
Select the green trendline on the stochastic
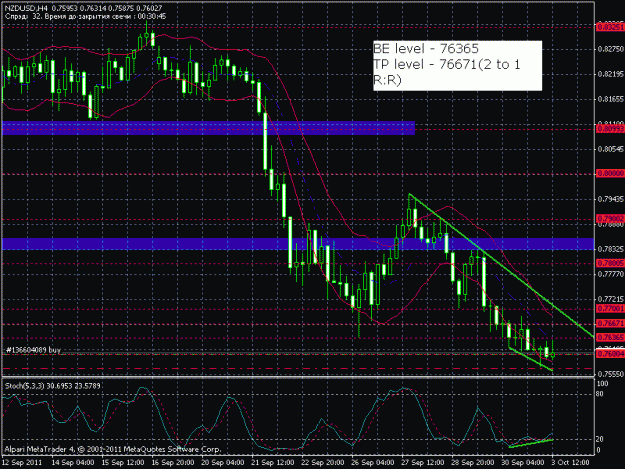(531, 443)
